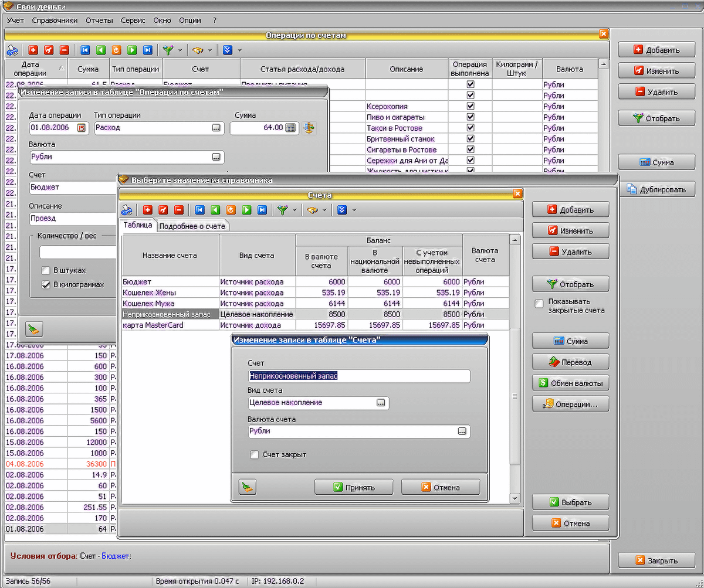Expand filter dropdown arrow in Счета toolbar

pyautogui.click(x=295, y=210)
